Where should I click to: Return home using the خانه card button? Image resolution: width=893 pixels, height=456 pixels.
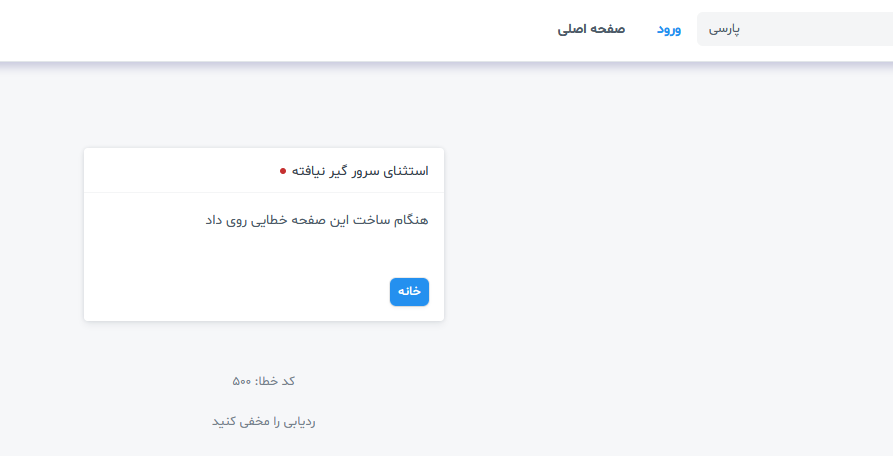point(409,291)
